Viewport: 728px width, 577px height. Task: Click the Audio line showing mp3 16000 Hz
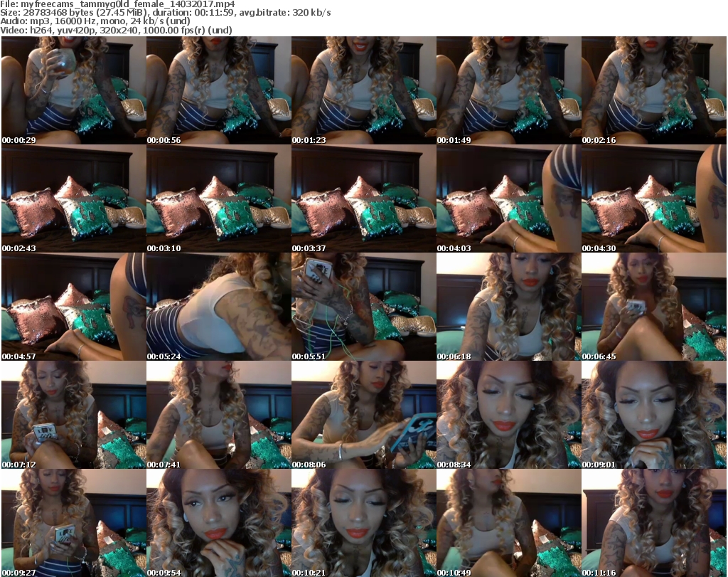pos(95,21)
